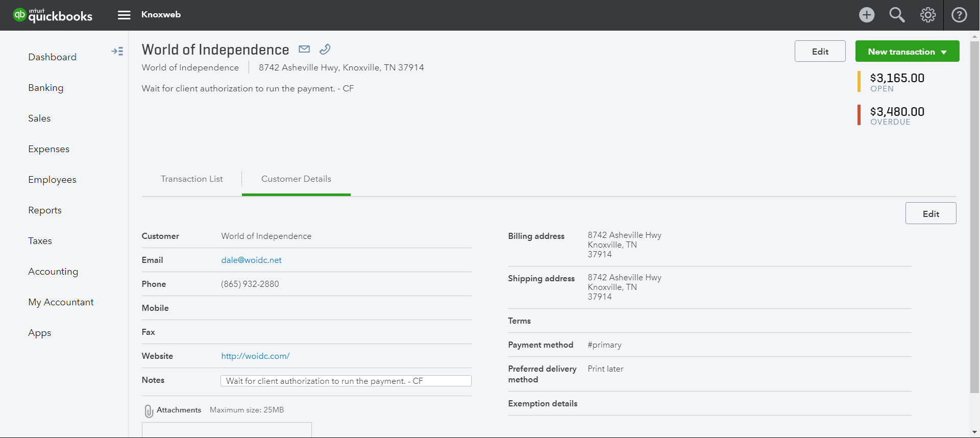
Task: Go to Reports in the sidebar
Action: (x=45, y=210)
